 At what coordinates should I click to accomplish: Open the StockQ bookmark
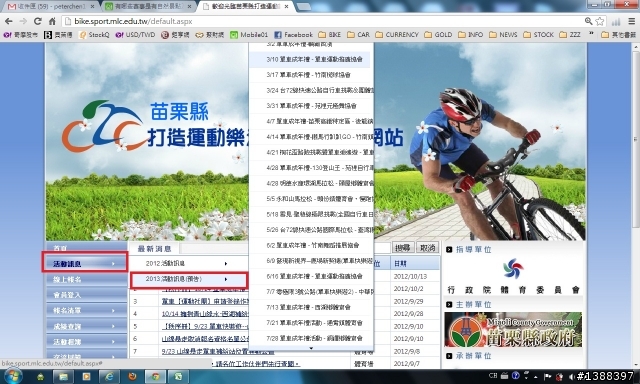coord(94,35)
